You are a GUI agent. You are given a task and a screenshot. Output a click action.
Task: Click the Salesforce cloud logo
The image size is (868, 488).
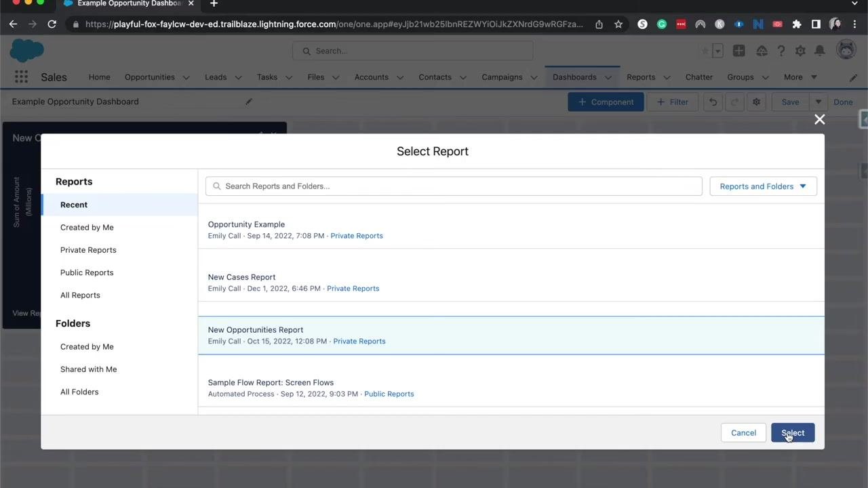pos(27,50)
